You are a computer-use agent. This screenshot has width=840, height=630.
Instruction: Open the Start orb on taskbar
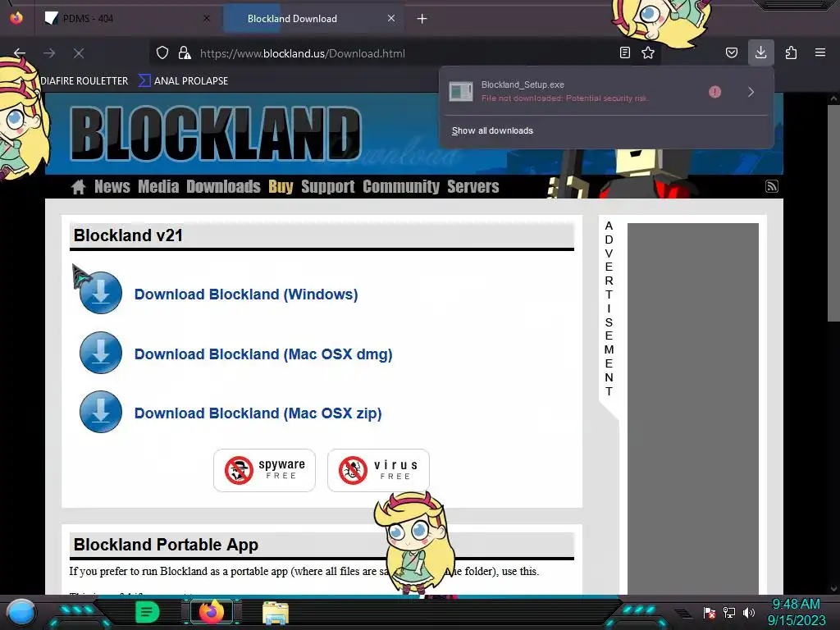coord(21,612)
